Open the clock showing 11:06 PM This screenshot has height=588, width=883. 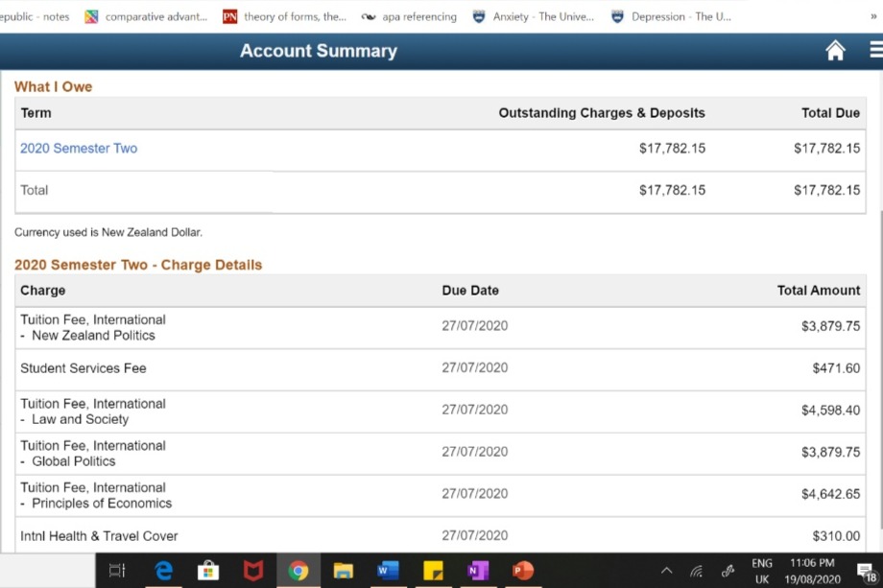pos(812,571)
